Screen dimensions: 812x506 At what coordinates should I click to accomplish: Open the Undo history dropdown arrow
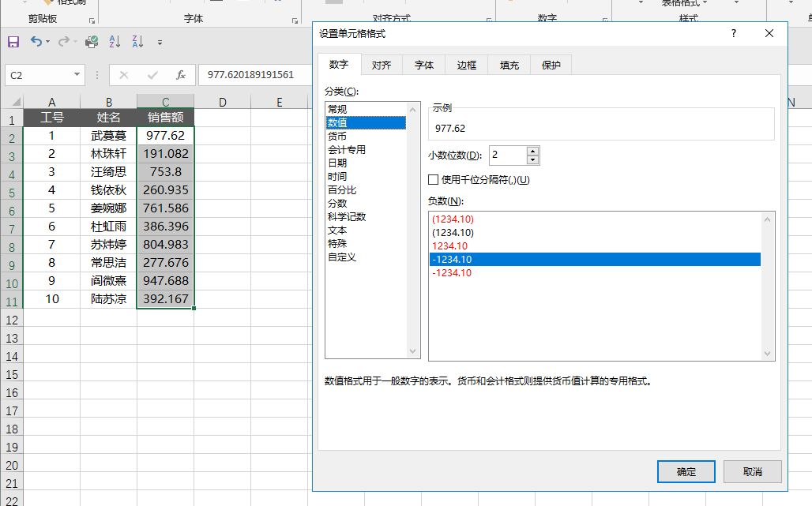[x=49, y=43]
